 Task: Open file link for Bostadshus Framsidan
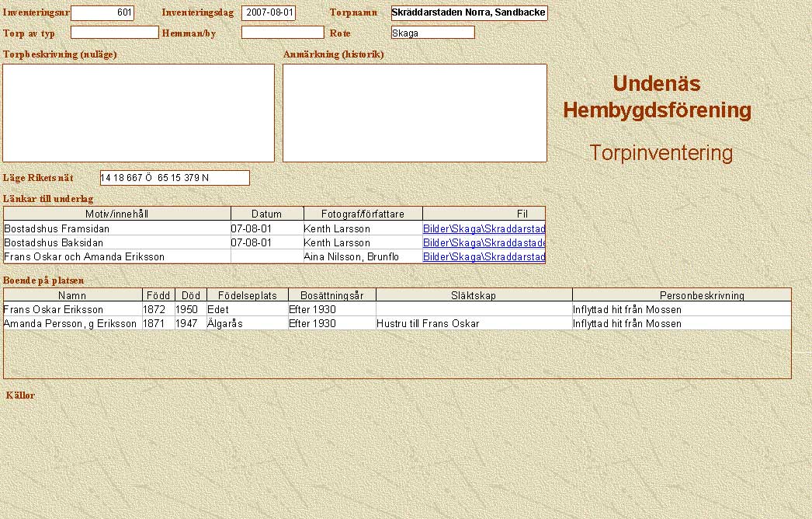(x=484, y=229)
